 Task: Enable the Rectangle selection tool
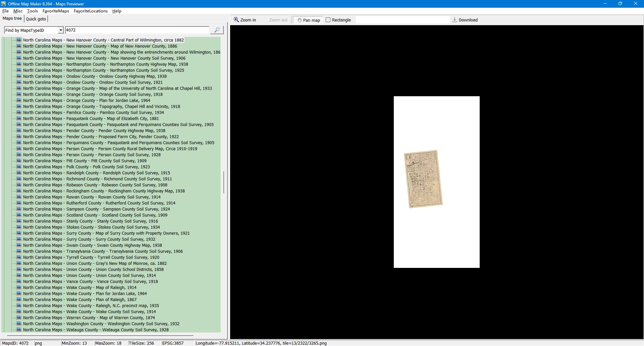click(338, 20)
